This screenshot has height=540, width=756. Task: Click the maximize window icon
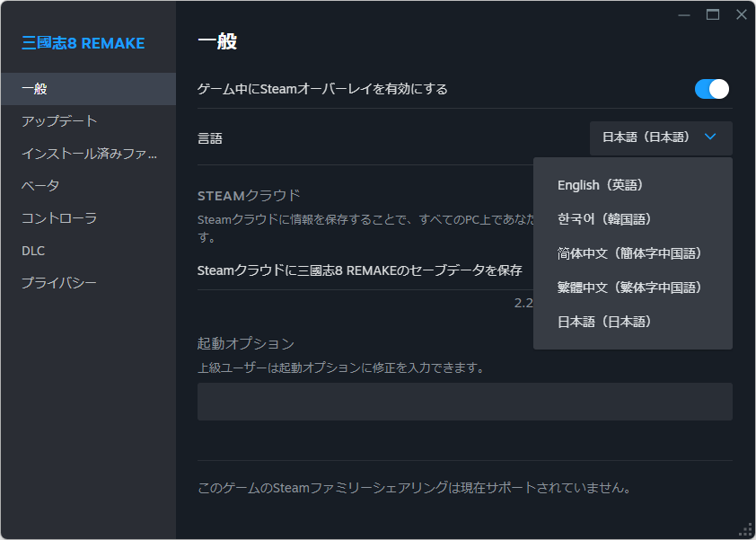712,14
